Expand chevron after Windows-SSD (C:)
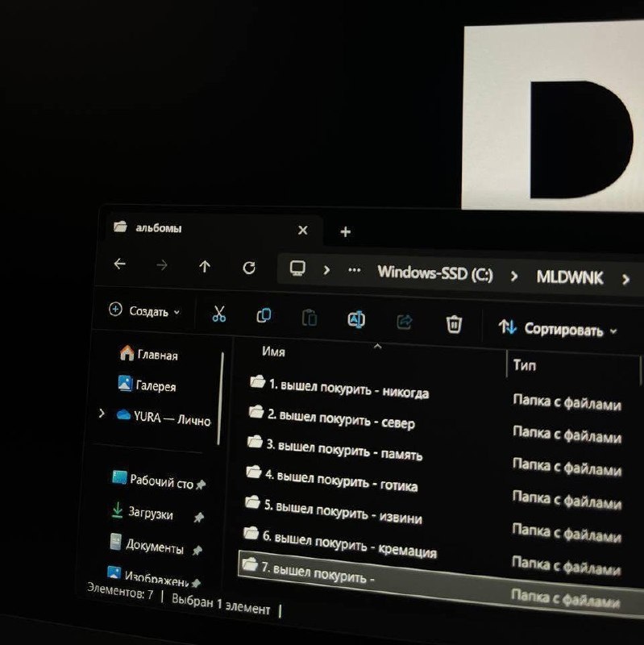 tap(514, 277)
